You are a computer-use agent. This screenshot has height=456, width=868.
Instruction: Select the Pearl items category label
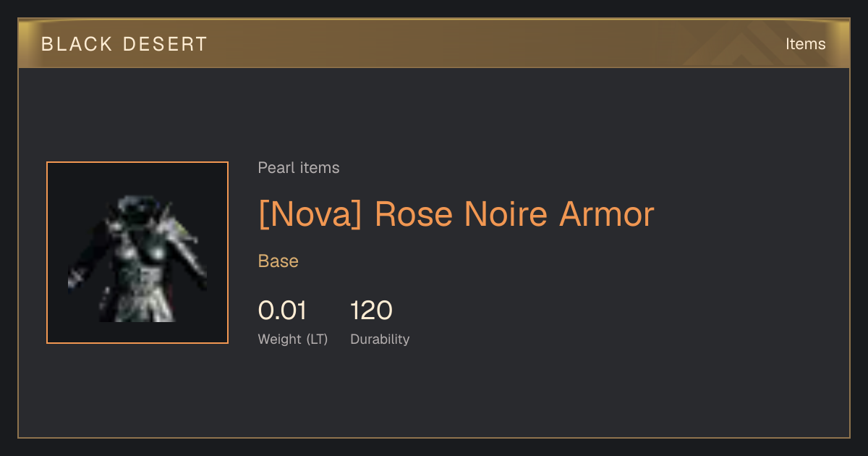[x=299, y=168]
